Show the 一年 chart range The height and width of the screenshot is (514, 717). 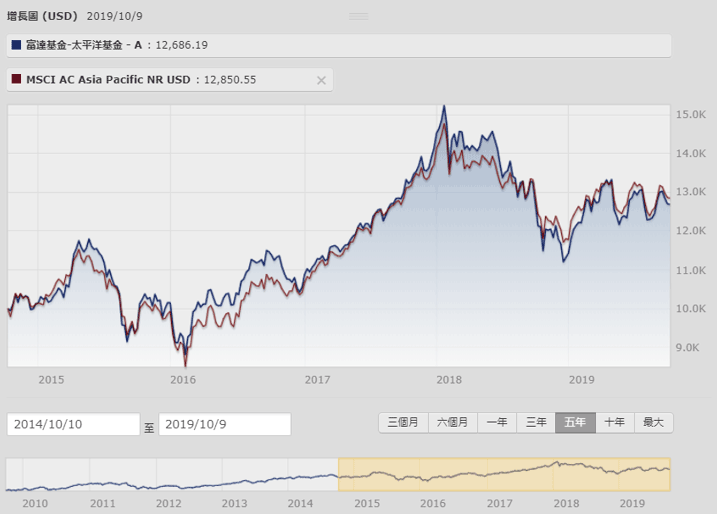[x=497, y=423]
